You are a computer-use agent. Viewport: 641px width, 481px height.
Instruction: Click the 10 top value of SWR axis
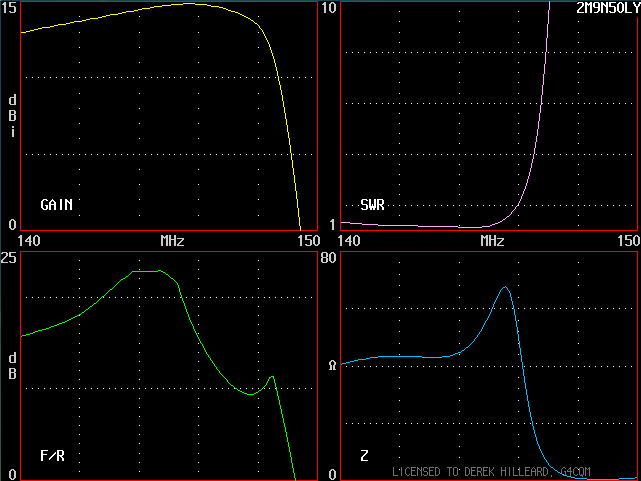click(x=329, y=8)
